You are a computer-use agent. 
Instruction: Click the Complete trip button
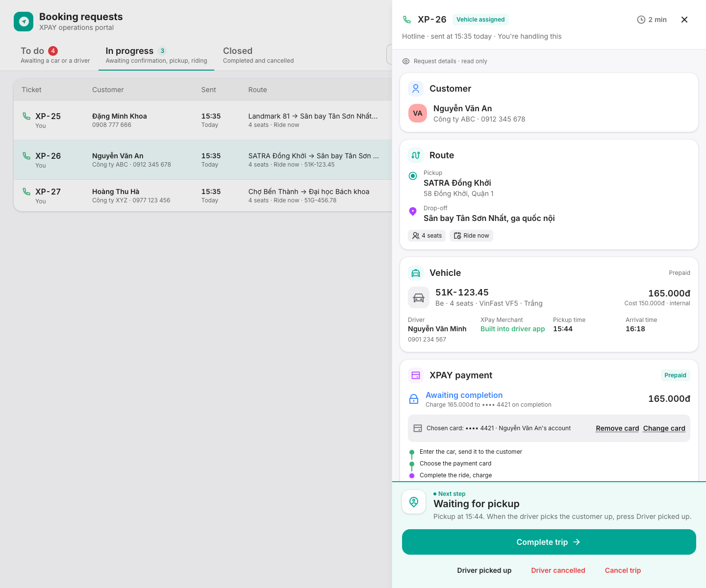(x=549, y=542)
